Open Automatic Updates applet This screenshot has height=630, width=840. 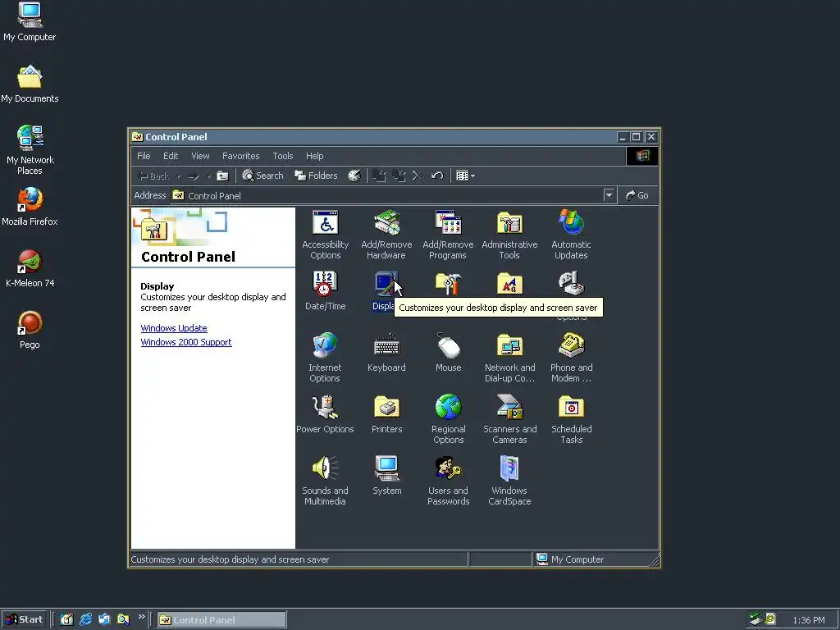571,235
